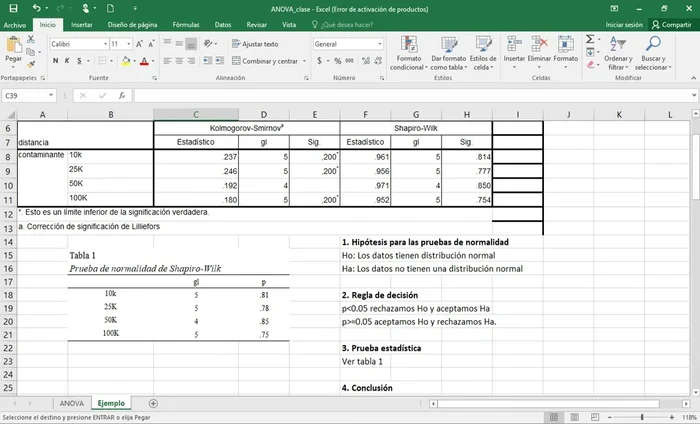Click the insert function fx icon
Viewport: 700px width, 424px height.
point(122,96)
